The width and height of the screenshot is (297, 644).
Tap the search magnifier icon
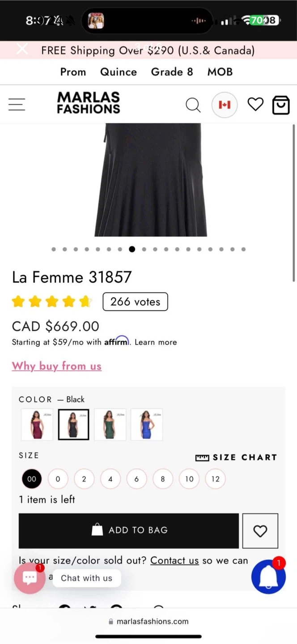click(193, 105)
